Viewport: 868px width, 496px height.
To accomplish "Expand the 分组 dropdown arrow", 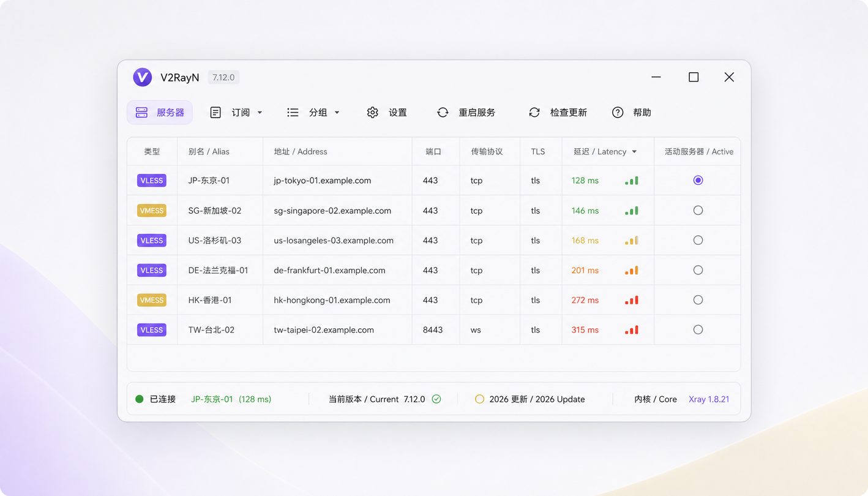I will click(337, 113).
